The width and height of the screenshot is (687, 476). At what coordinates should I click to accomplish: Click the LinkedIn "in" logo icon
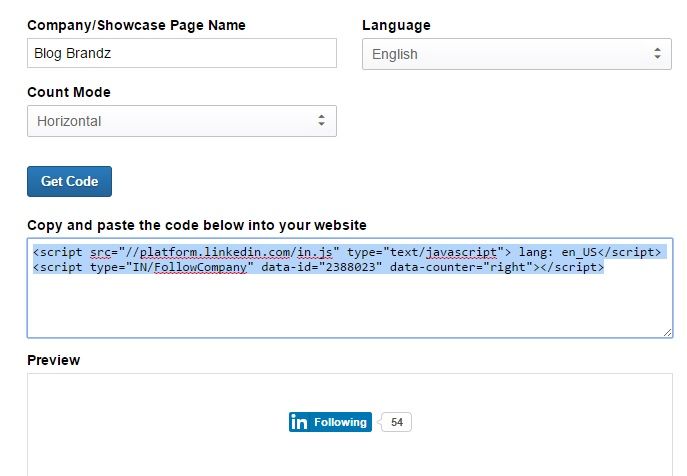[x=299, y=422]
